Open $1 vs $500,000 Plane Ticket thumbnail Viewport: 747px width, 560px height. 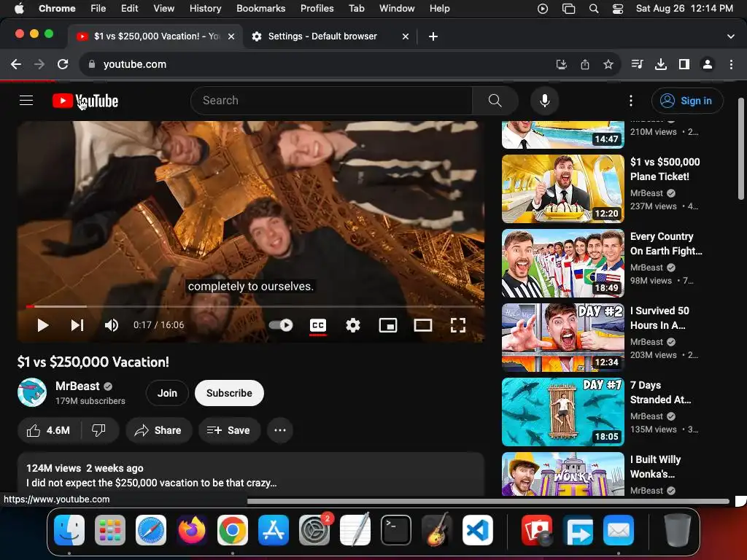562,189
